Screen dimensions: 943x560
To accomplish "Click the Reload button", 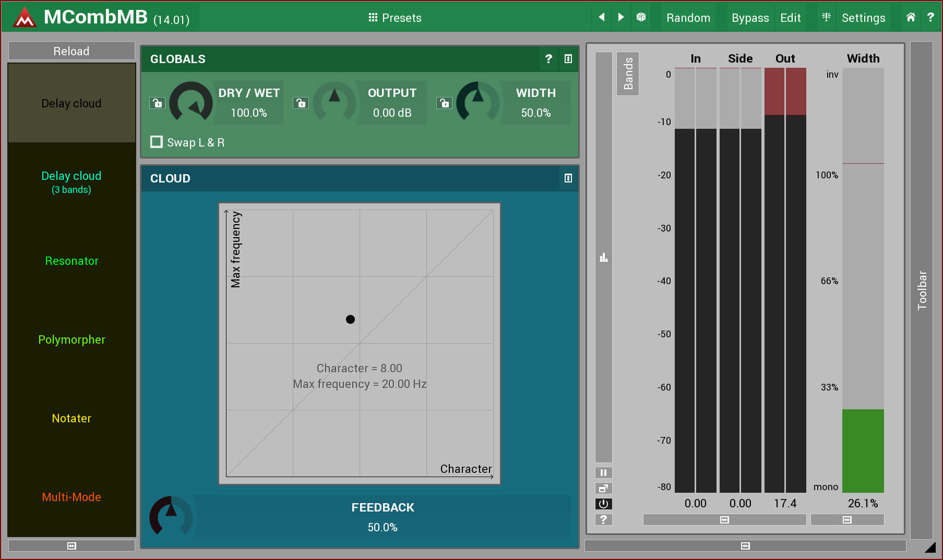I will pos(71,51).
